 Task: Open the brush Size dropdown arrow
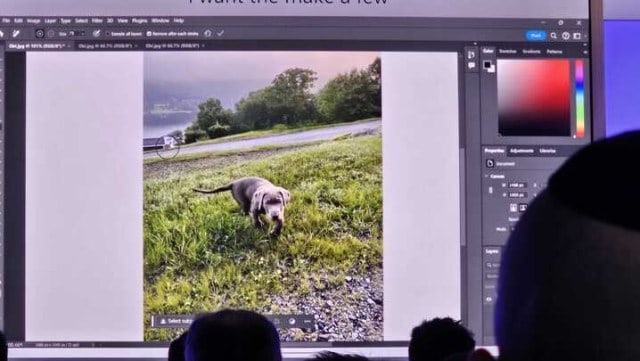click(83, 34)
